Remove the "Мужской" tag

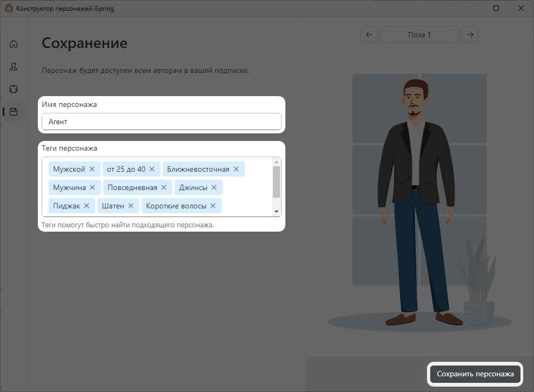[x=91, y=168]
